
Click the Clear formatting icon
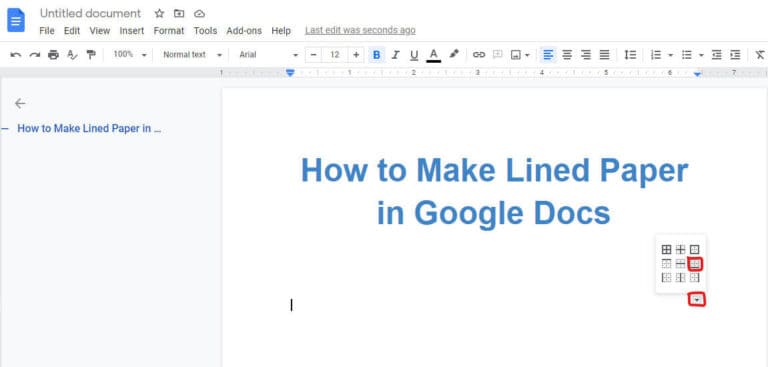[x=760, y=55]
